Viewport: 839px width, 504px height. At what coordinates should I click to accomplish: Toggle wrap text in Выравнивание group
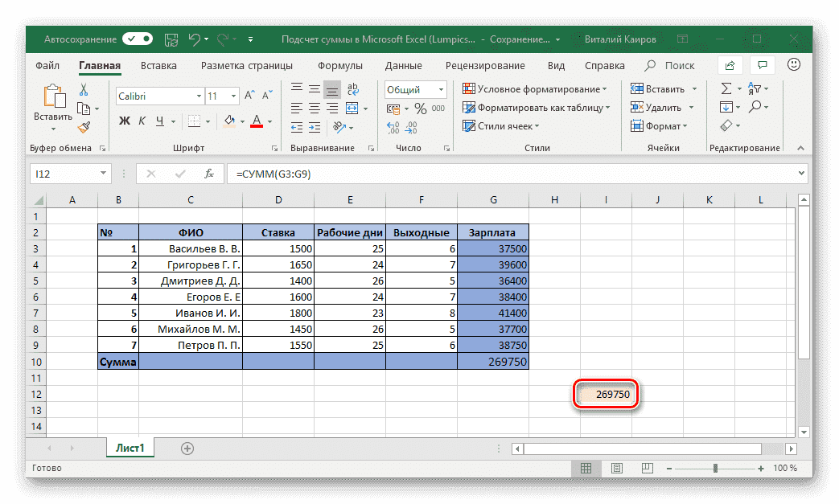[x=354, y=88]
